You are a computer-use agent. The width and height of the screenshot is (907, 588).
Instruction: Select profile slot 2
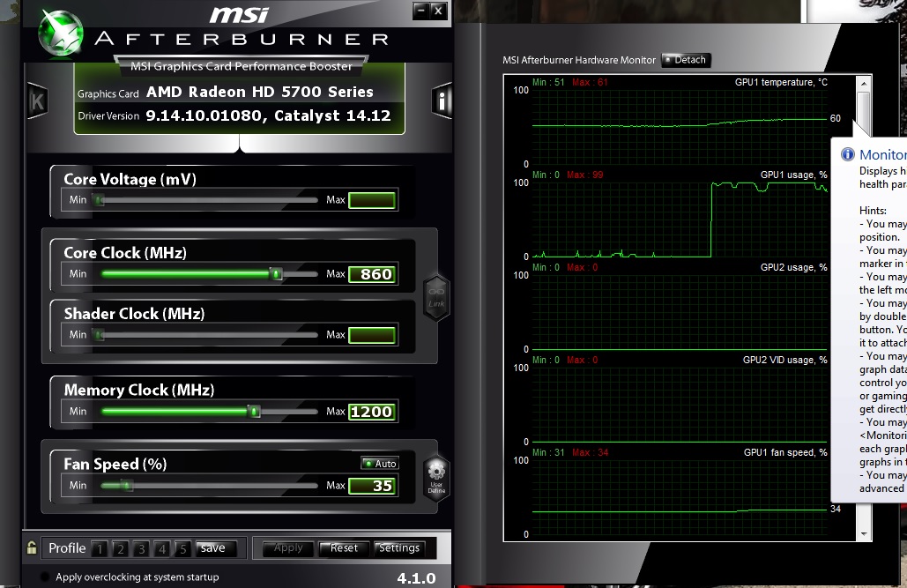[x=120, y=548]
